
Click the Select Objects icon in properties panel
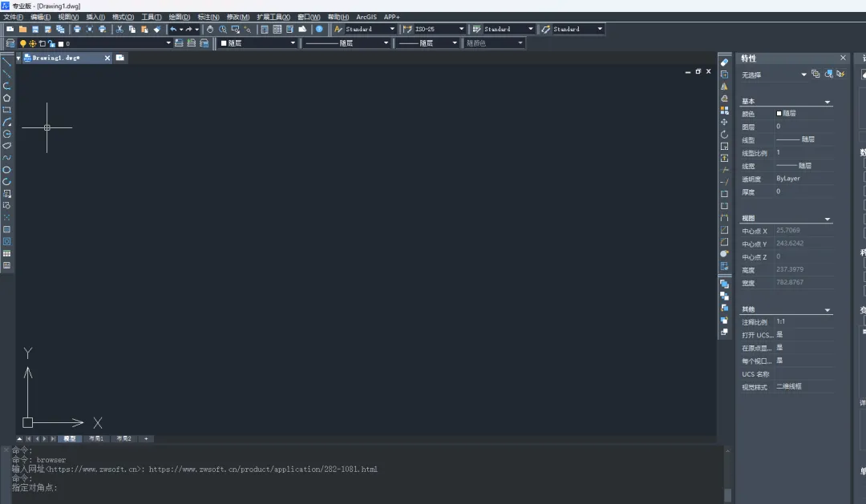828,74
